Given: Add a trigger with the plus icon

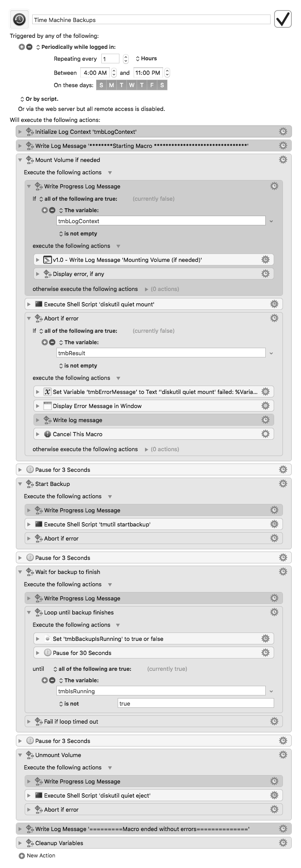Looking at the screenshot, I should pos(22,47).
